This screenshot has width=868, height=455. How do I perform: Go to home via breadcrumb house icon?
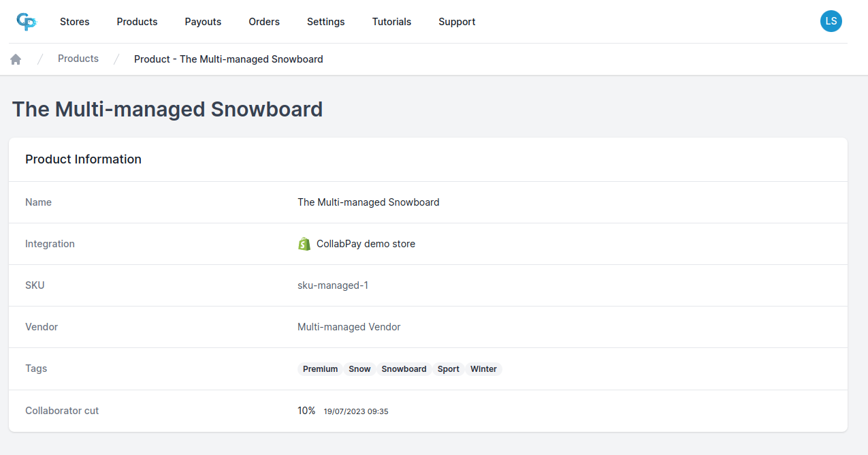coord(16,59)
